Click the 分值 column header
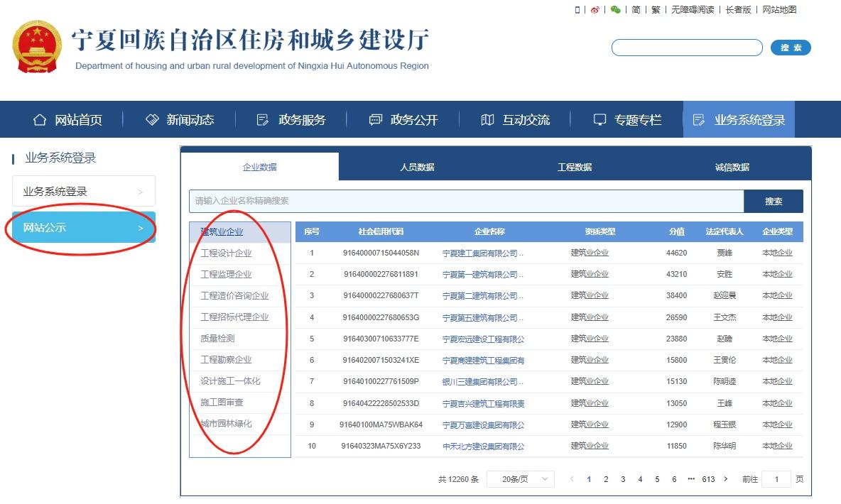 676,231
